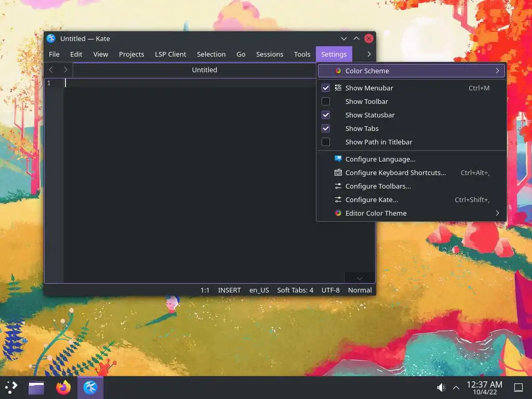Screen dimensions: 532x399
Task: Click the show desktop icon in the tray
Action: (x=518, y=388)
